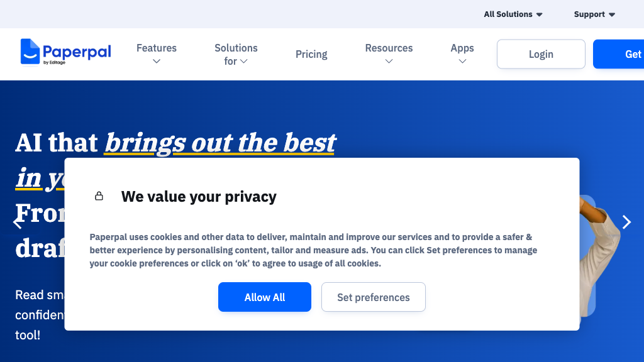This screenshot has width=644, height=362.
Task: Click the lock icon in the privacy dialog
Action: coord(99,196)
